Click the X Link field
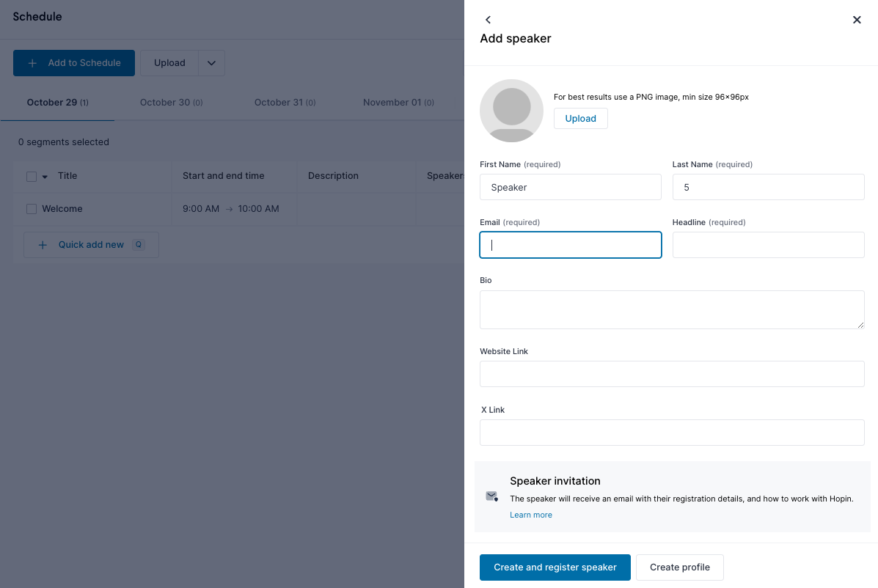This screenshot has height=588, width=878. click(x=671, y=433)
